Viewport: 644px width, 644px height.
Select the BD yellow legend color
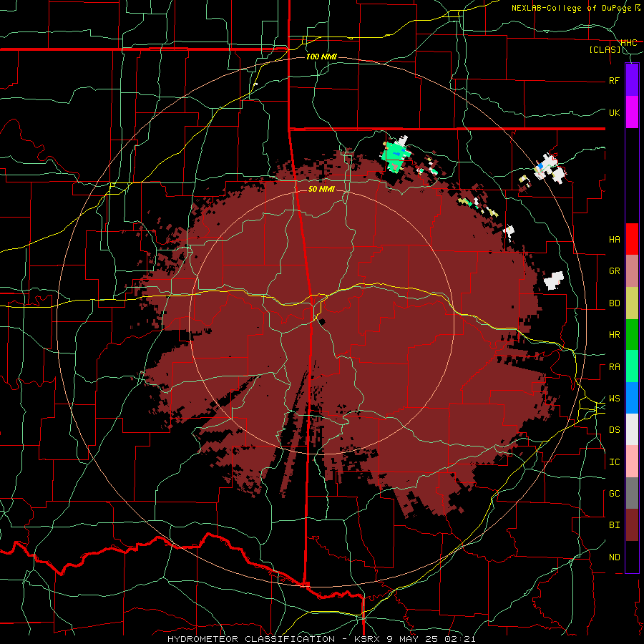(632, 303)
